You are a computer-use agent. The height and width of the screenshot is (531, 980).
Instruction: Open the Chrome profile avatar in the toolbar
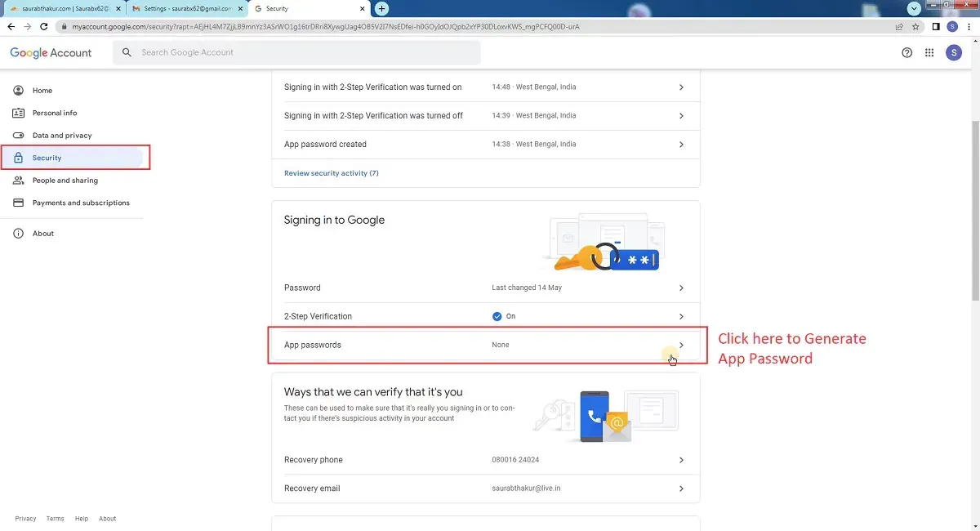[x=952, y=26]
